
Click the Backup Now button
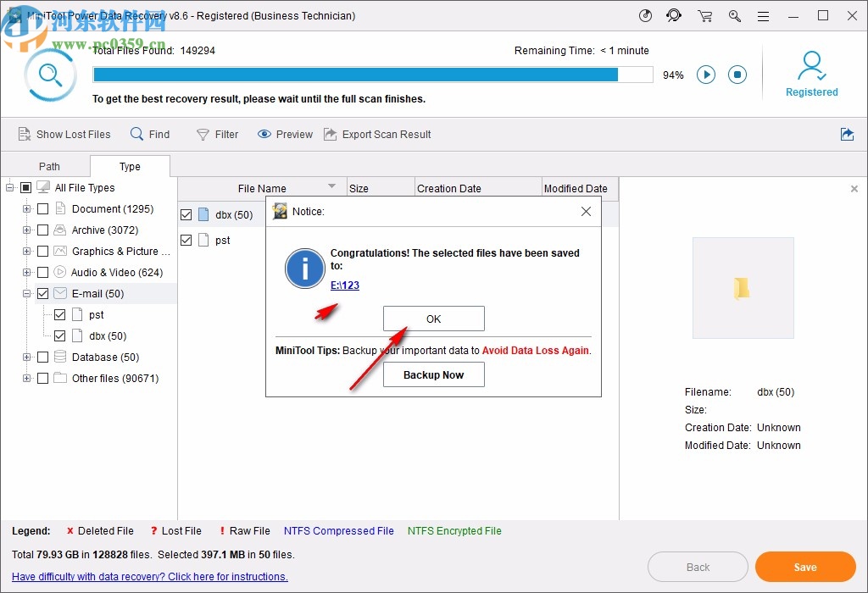click(x=433, y=374)
